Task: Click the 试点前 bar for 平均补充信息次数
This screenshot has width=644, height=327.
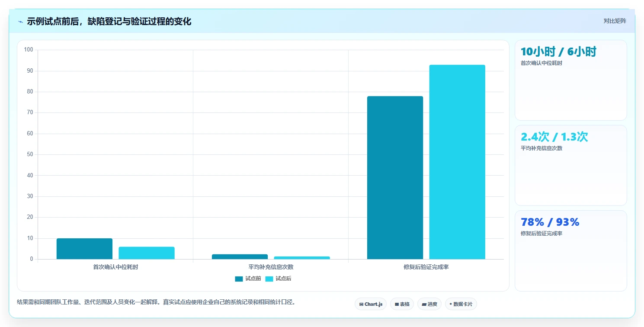Action: tap(240, 256)
